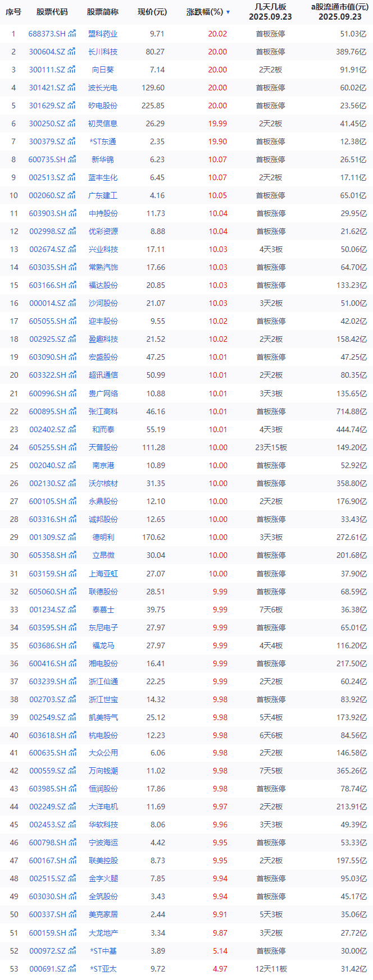This screenshot has width=373, height=980.
Task: Open chart icon beside 603159.SH
Action: [x=72, y=574]
